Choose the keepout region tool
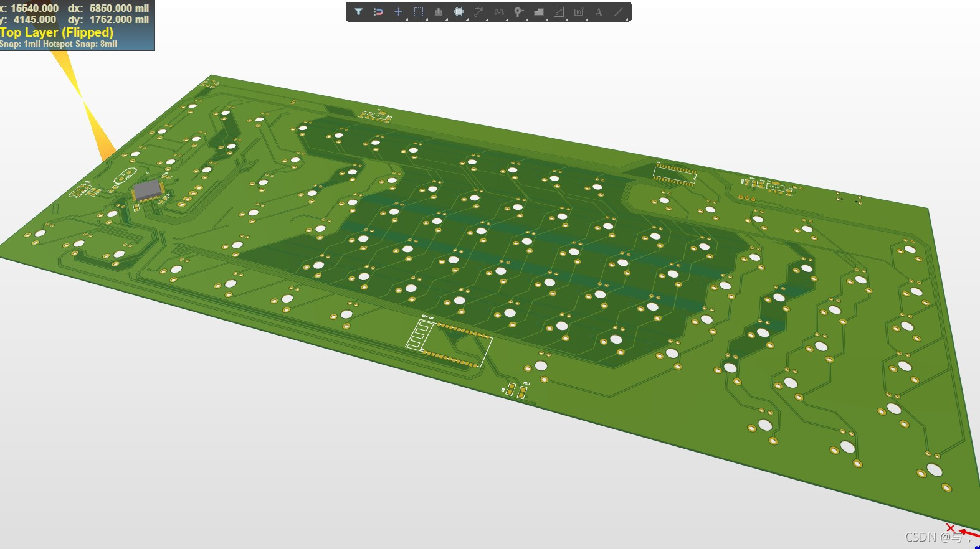This screenshot has height=549, width=980. pos(559,12)
